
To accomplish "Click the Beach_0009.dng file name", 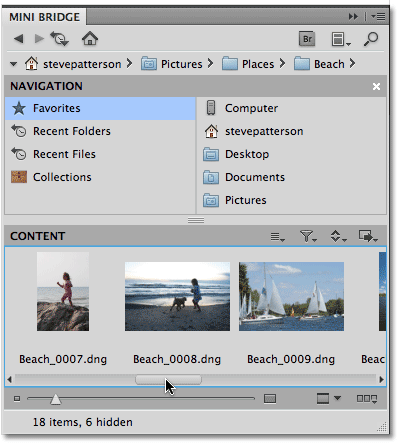I will [x=291, y=359].
